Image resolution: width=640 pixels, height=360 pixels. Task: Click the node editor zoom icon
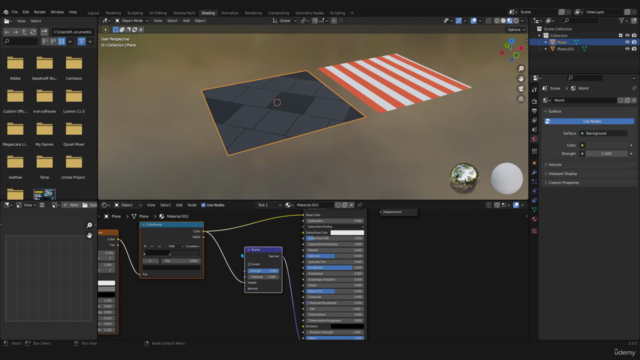[89, 225]
